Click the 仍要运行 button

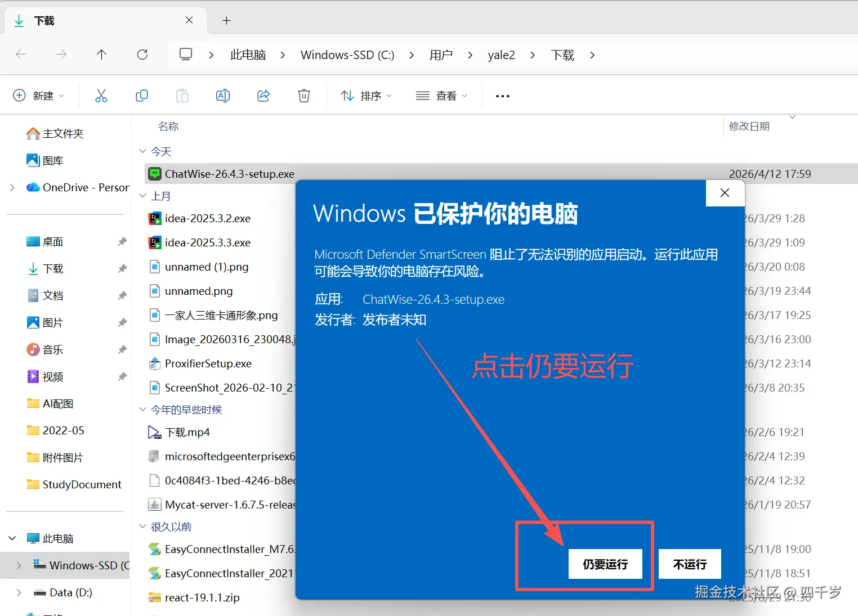(605, 564)
